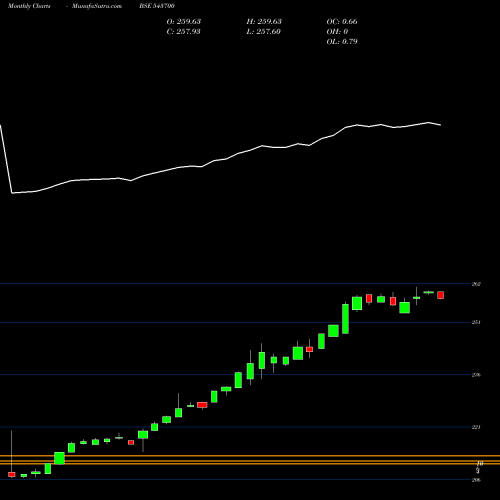Click the 221 price axis label
Viewport: 500px width, 500px height.
pos(476,427)
